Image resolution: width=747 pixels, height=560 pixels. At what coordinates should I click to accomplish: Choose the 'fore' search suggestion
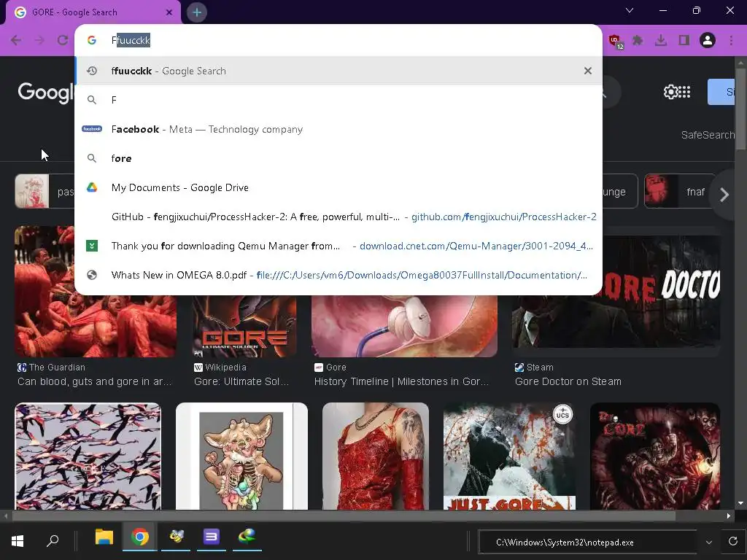coord(338,158)
